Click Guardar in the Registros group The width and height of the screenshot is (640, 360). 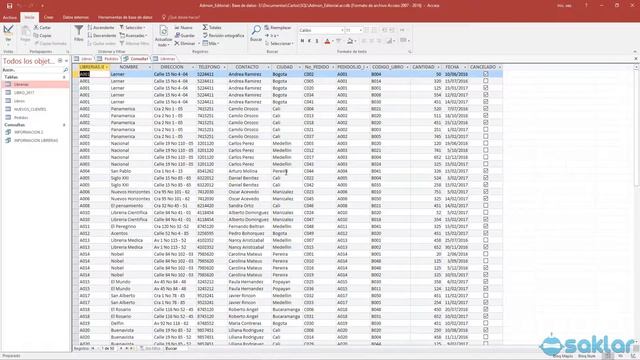tap(185, 36)
